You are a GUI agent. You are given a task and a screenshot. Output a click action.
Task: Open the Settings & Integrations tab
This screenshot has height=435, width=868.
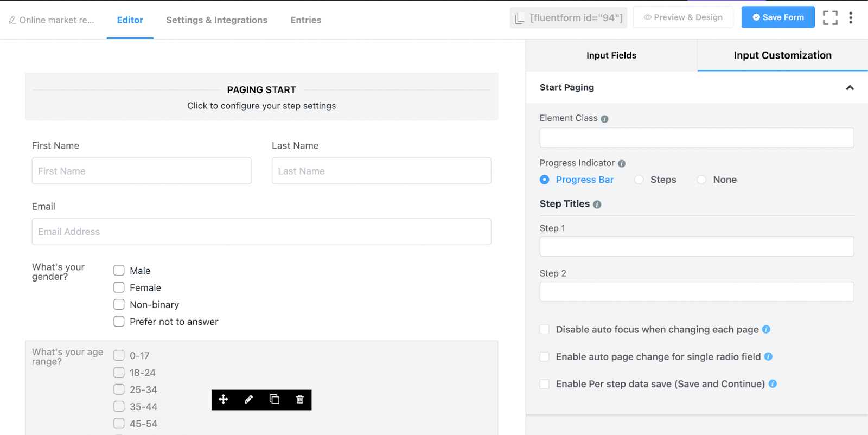pos(216,20)
